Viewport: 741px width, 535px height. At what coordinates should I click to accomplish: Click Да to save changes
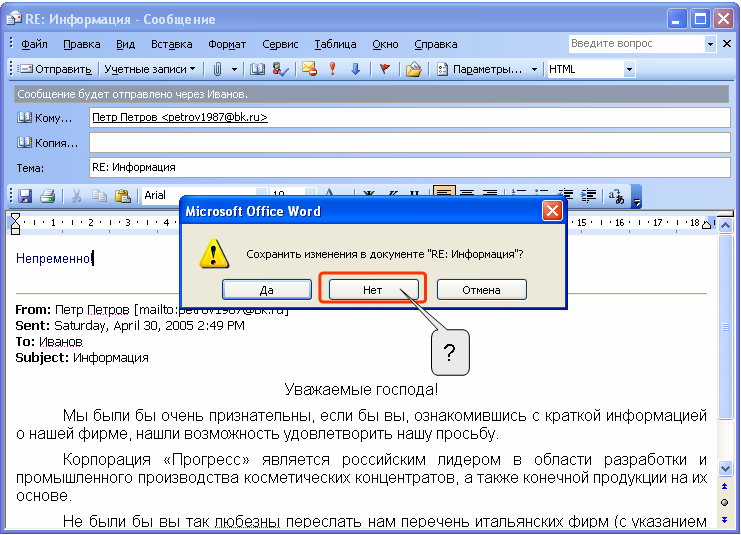(x=267, y=289)
